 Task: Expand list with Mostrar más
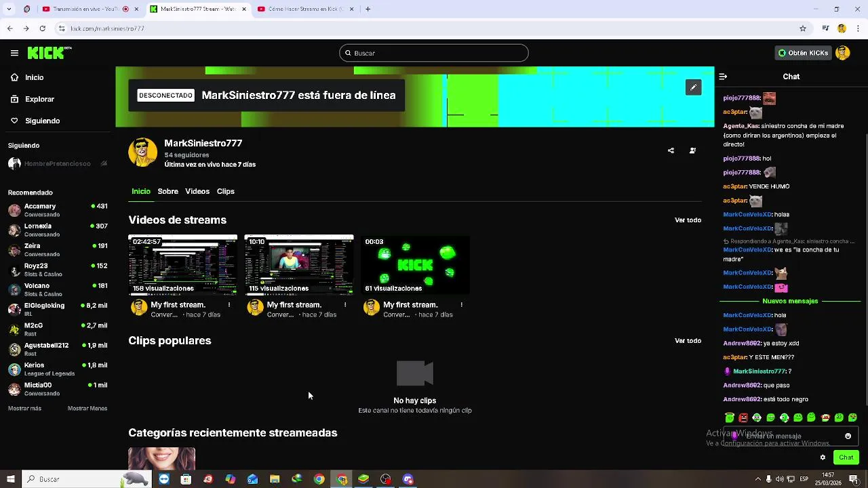click(x=24, y=409)
